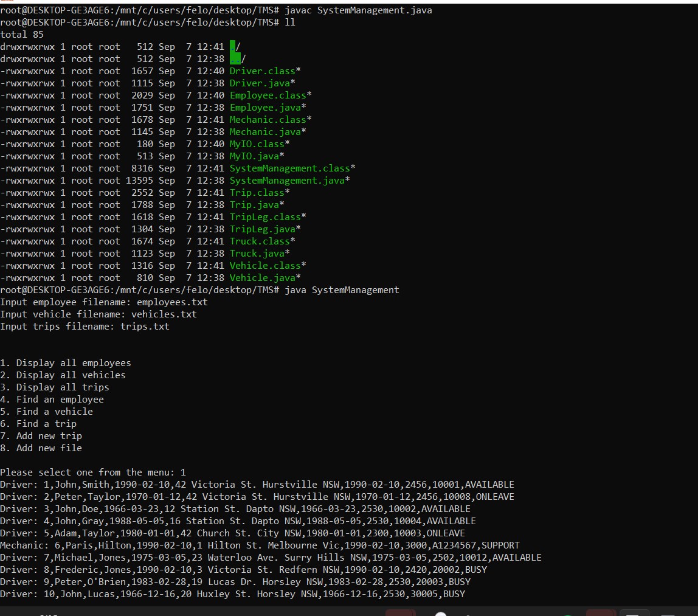Click the Vehicle.class file name
698x616 pixels.
[265, 266]
